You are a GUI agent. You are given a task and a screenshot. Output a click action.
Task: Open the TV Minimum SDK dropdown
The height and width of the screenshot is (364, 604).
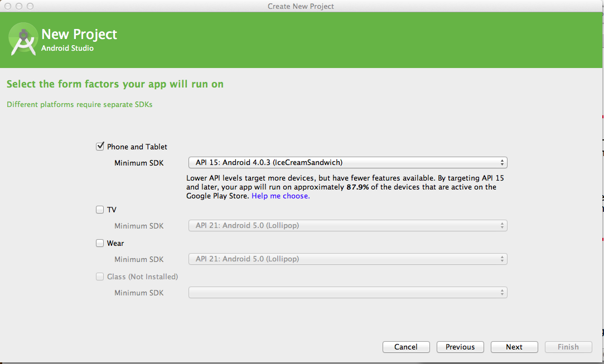[348, 225]
